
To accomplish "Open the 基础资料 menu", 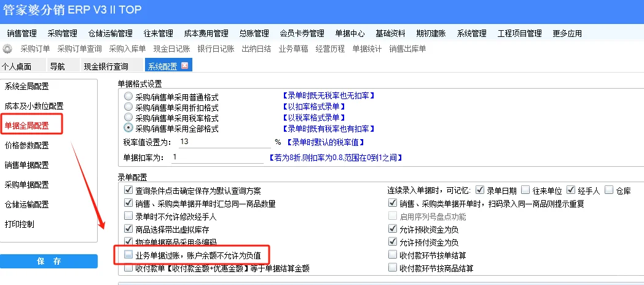I will 391,34.
